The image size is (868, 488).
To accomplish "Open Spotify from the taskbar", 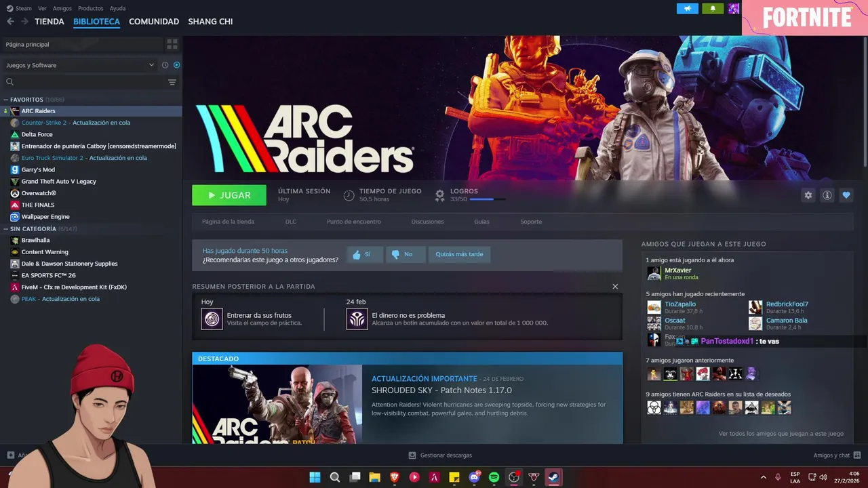I will point(494,477).
